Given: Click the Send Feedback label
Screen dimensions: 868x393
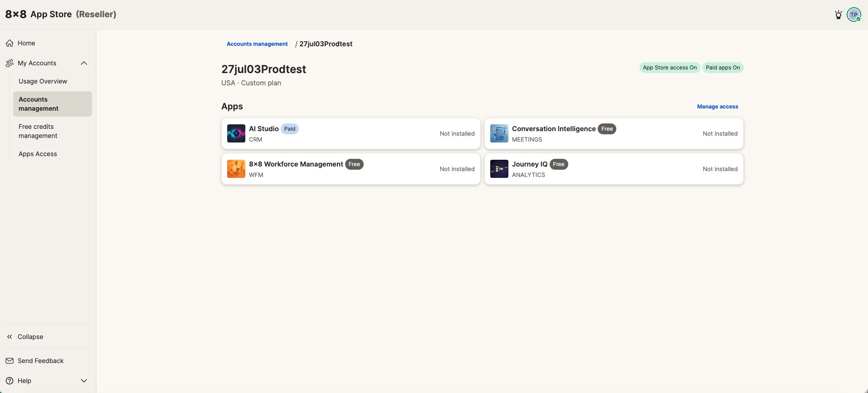Looking at the screenshot, I should pos(40,361).
